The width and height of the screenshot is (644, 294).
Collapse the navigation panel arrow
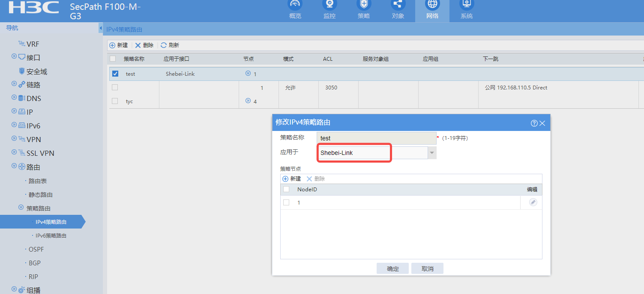click(101, 28)
